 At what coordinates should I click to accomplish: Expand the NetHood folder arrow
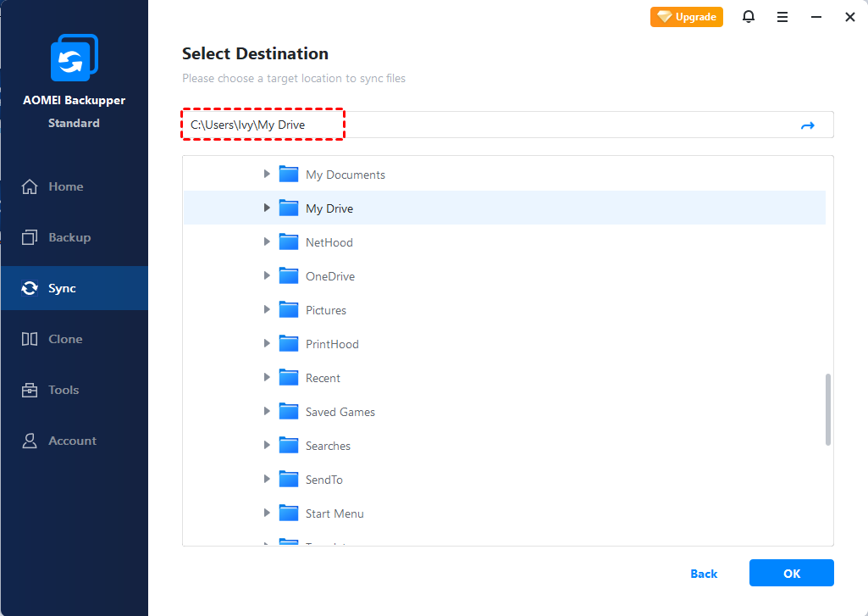point(267,242)
